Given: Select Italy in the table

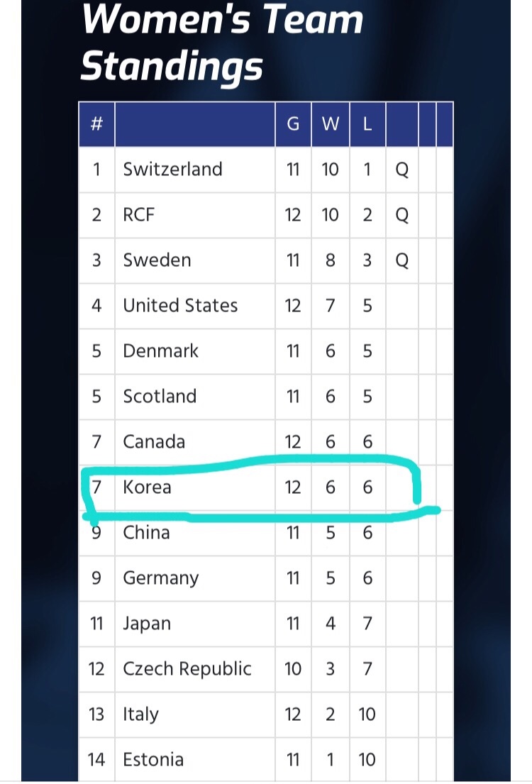Looking at the screenshot, I should pyautogui.click(x=140, y=714).
